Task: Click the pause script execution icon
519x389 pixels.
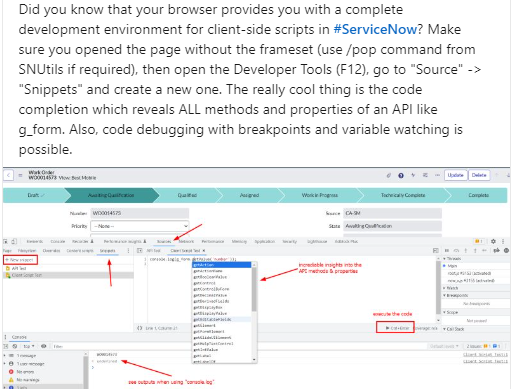Action: click(447, 251)
